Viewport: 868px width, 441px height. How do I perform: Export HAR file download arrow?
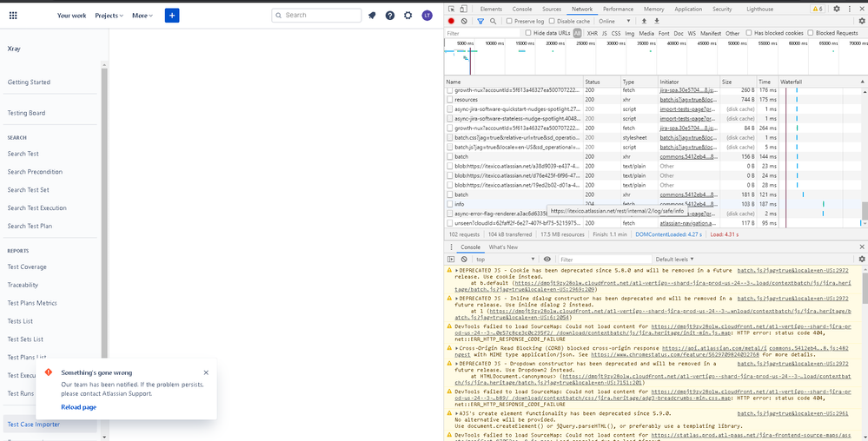click(657, 21)
